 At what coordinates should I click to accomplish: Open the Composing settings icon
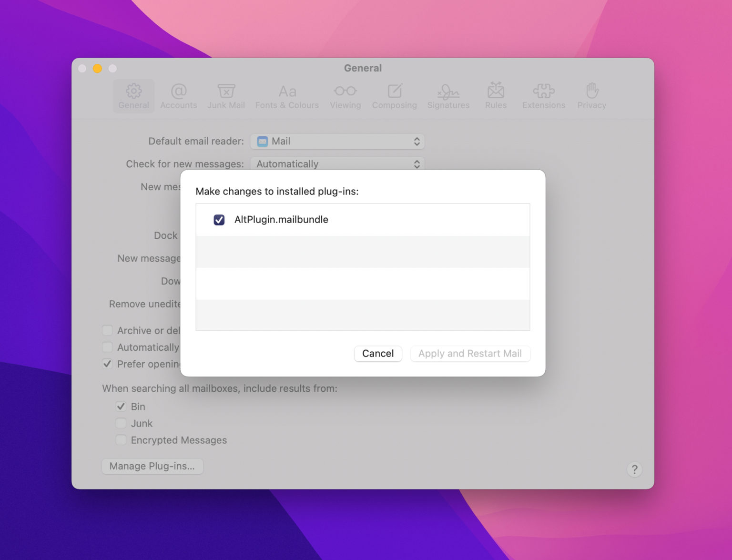click(394, 95)
